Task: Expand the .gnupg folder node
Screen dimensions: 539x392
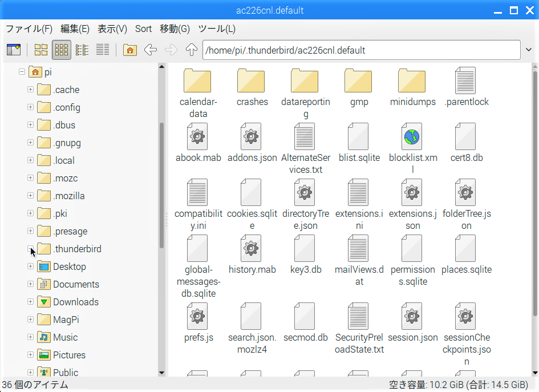Action: (x=30, y=143)
